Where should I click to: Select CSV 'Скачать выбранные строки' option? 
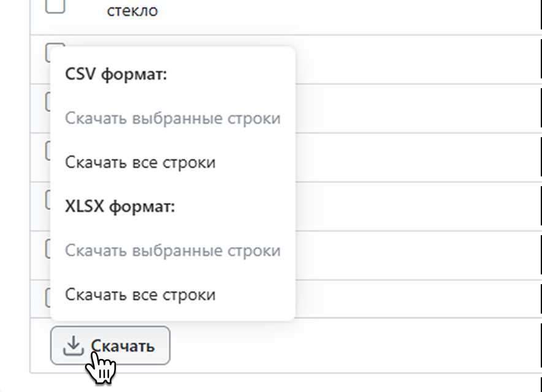tap(172, 118)
